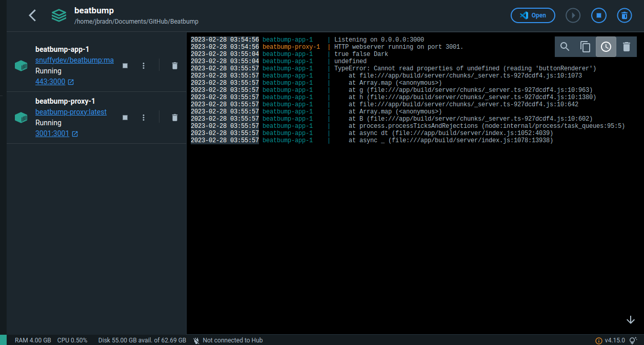This screenshot has height=345, width=644.
Task: Go back using the left chevron arrow
Action: point(32,15)
